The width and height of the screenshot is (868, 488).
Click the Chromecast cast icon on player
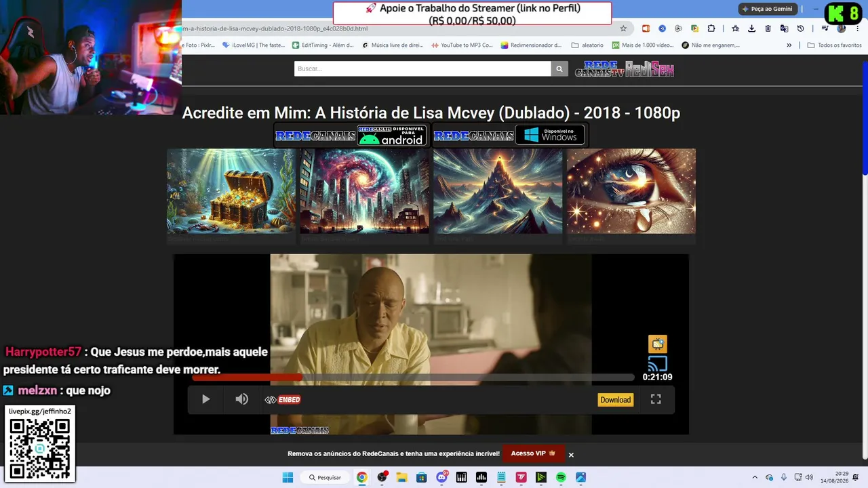657,363
